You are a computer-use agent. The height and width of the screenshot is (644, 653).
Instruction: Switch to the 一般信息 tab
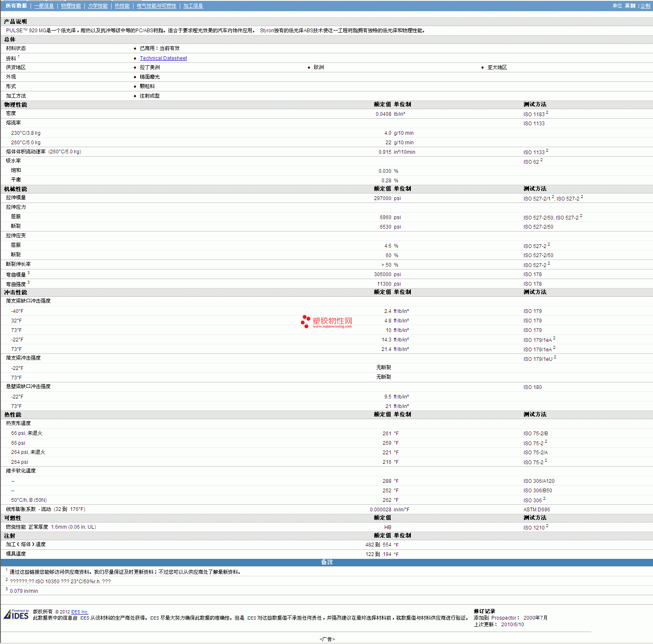(x=44, y=6)
